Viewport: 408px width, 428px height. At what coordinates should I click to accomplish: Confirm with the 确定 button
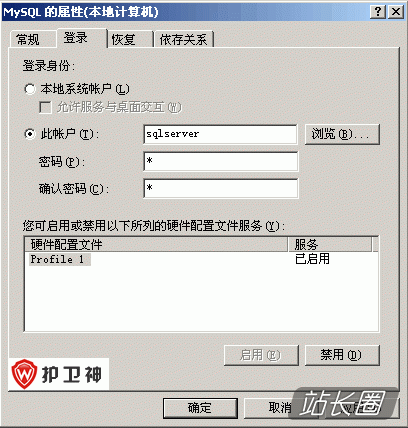pyautogui.click(x=200, y=408)
